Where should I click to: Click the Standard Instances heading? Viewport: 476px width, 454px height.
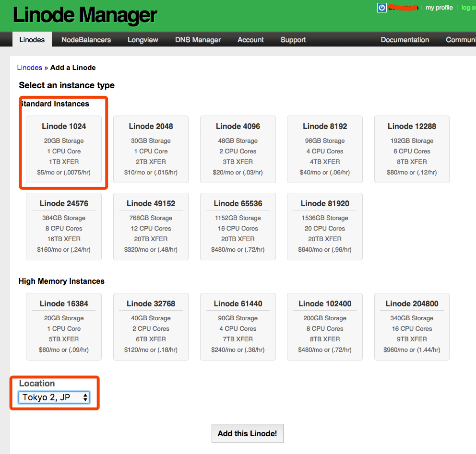(x=54, y=104)
